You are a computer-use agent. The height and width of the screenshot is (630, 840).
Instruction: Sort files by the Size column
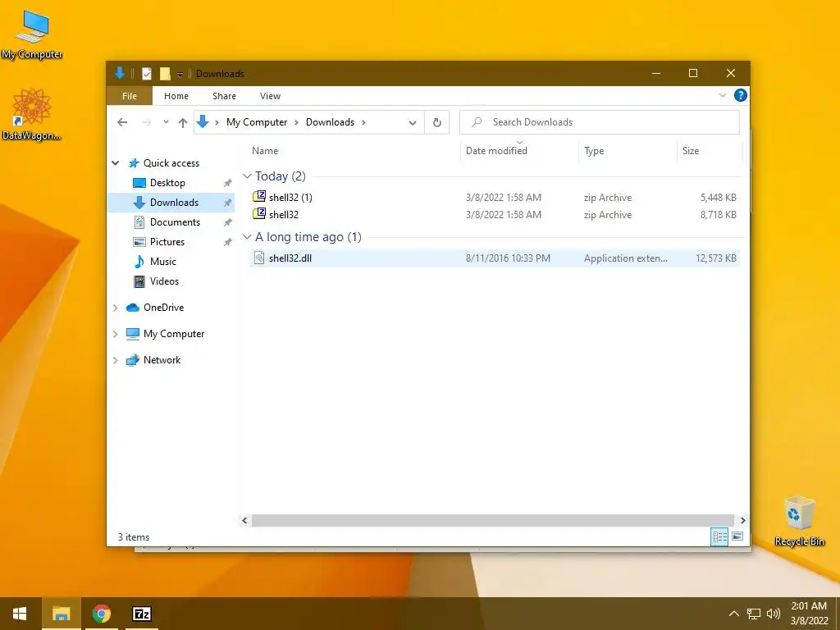(x=691, y=151)
